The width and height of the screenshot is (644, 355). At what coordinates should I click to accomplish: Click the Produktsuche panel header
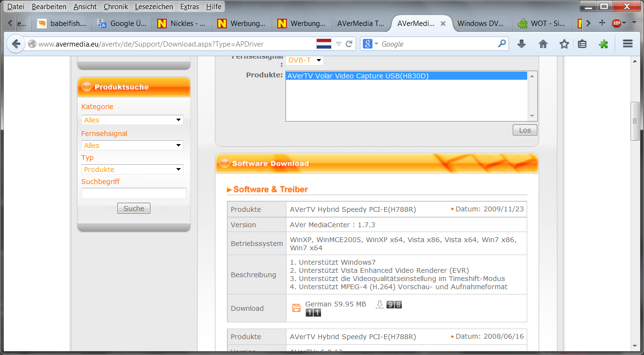pyautogui.click(x=134, y=87)
